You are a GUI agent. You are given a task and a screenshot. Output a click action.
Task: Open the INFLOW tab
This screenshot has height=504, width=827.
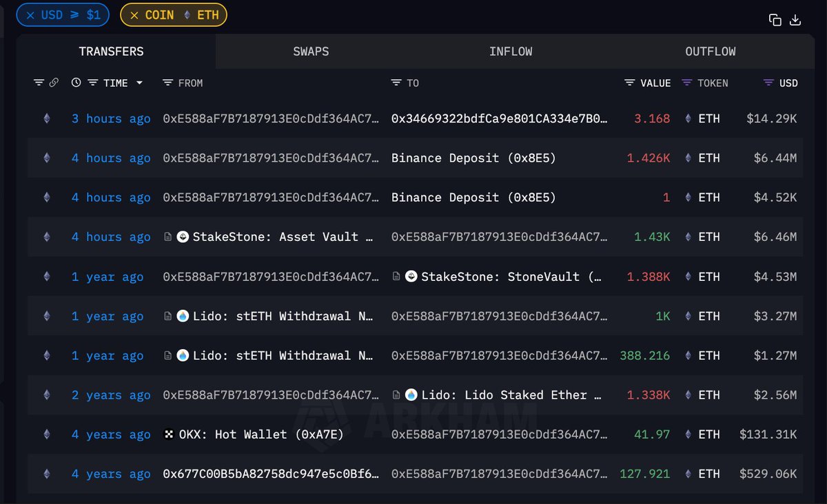point(511,52)
